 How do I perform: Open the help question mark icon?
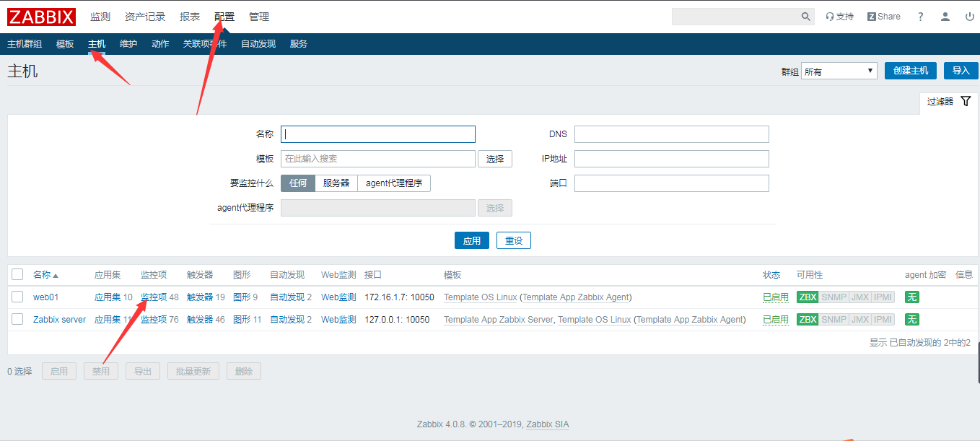921,17
